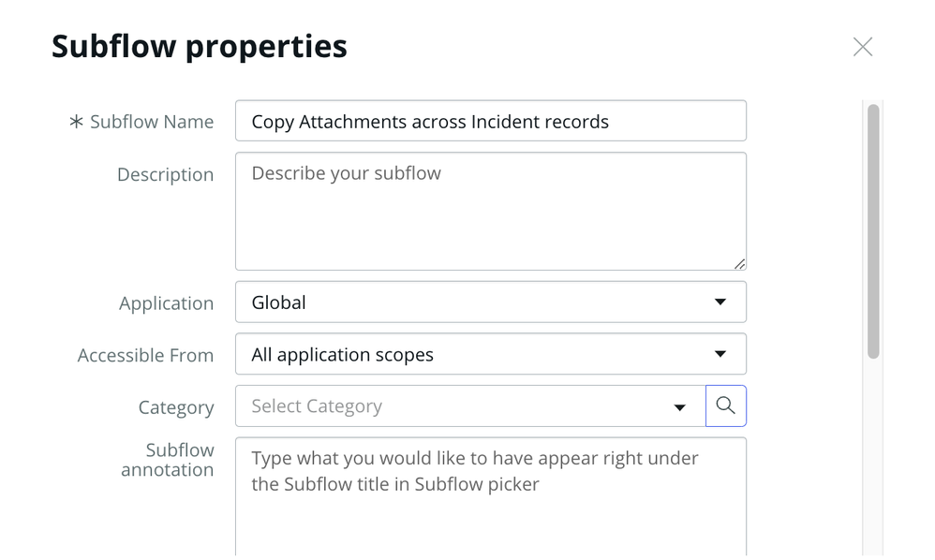
Task: Click inside the Describe your subflow textarea
Action: [491, 206]
